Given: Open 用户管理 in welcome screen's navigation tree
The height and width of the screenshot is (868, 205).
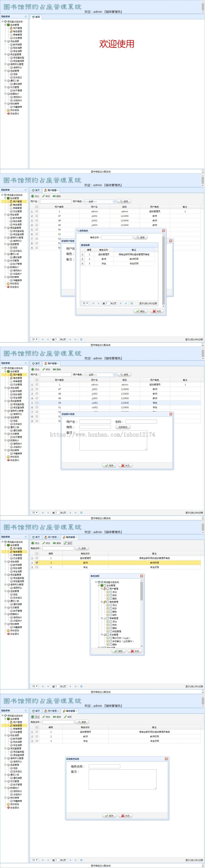Looking at the screenshot, I should 18,28.
